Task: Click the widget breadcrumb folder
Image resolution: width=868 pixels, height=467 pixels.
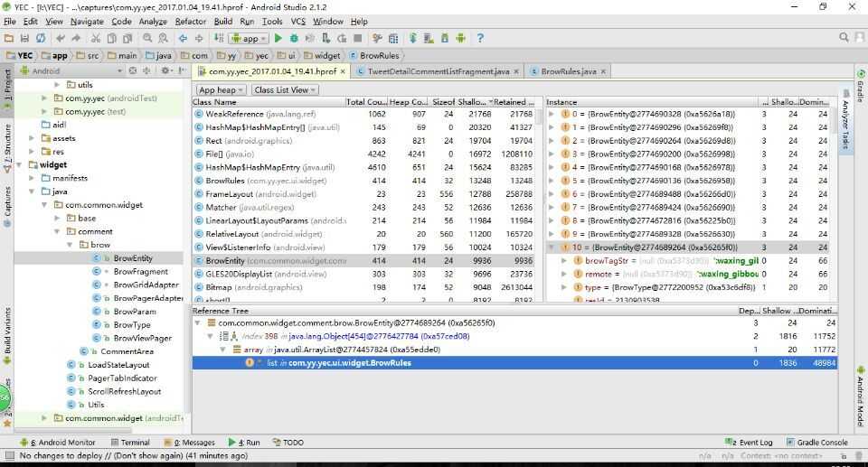Action: [322, 55]
